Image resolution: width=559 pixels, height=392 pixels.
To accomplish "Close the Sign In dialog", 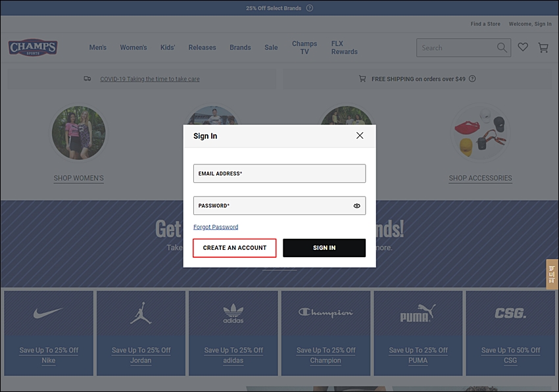I will coord(360,135).
